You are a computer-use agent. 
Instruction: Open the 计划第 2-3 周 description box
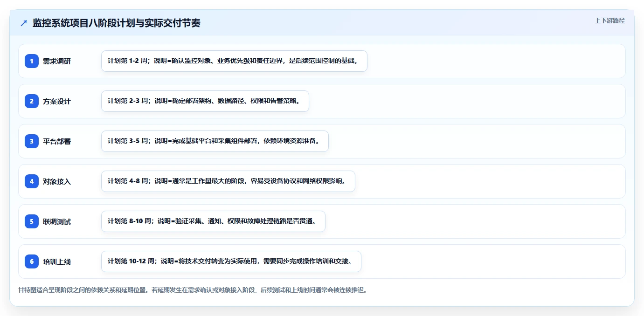[x=205, y=101]
